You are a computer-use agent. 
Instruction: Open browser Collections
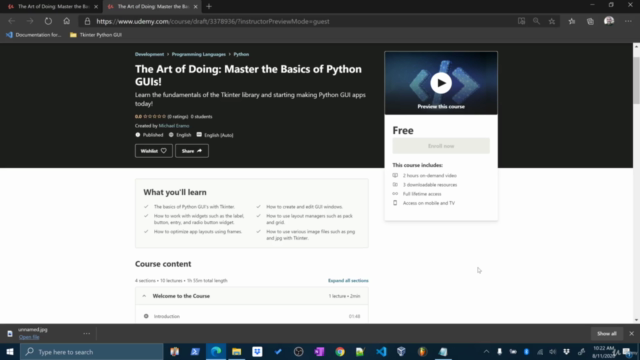tap(590, 21)
